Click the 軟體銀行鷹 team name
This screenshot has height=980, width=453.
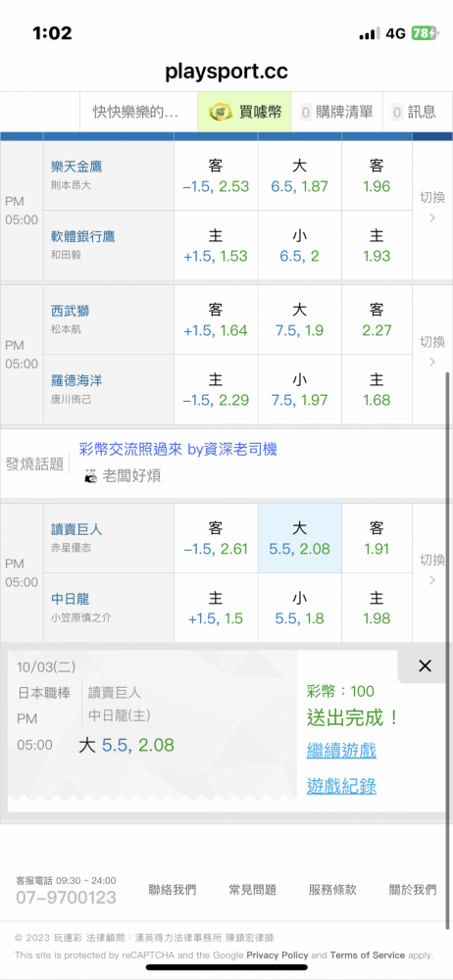83,236
